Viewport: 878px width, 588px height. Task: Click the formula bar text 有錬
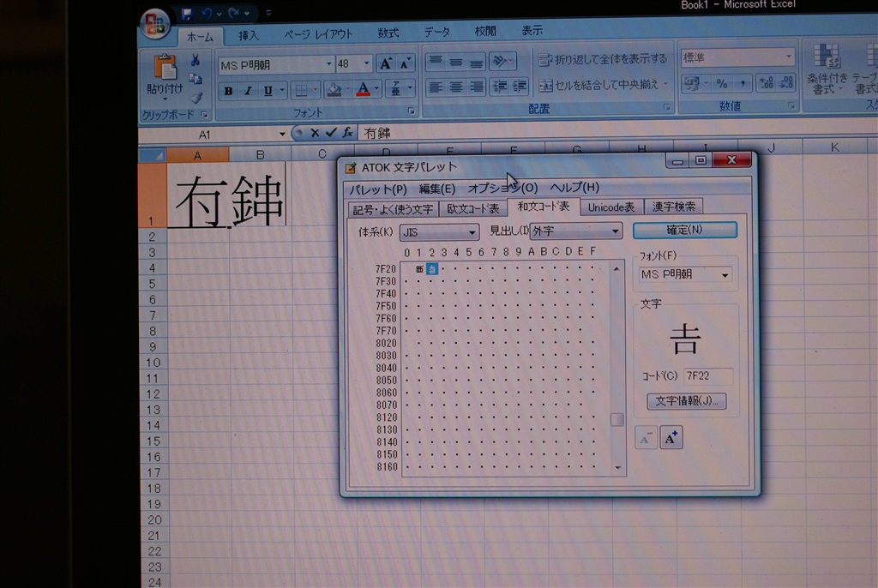(x=377, y=133)
